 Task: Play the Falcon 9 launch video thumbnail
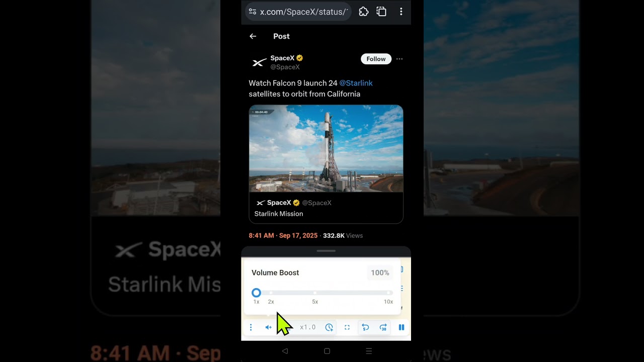326,148
